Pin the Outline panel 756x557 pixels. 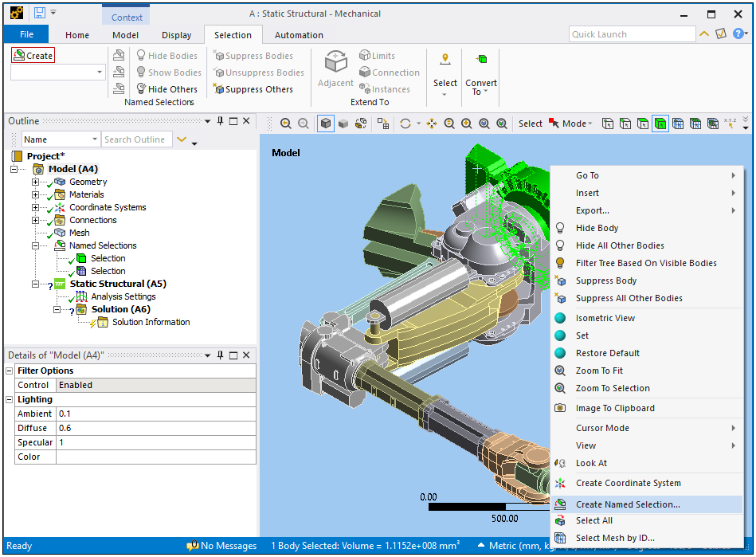[220, 121]
